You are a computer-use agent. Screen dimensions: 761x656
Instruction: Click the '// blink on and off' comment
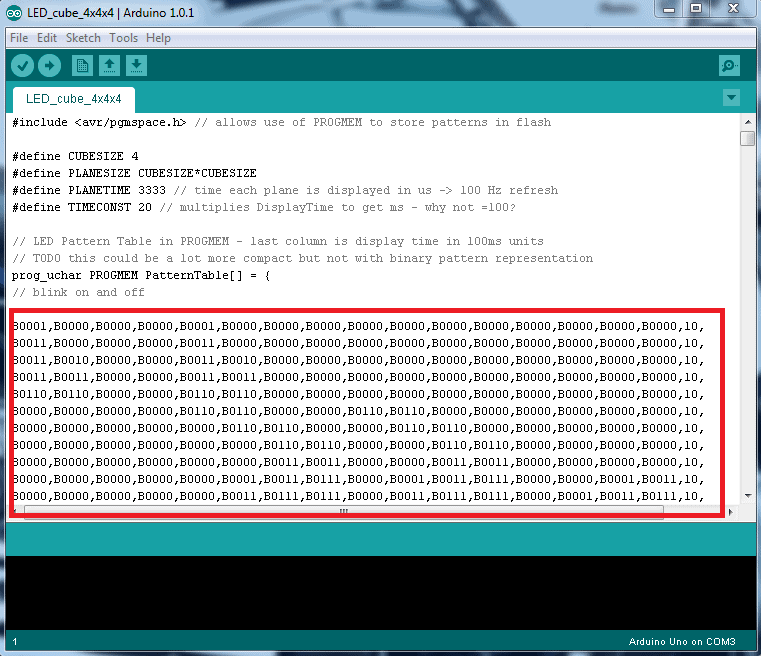[79, 292]
